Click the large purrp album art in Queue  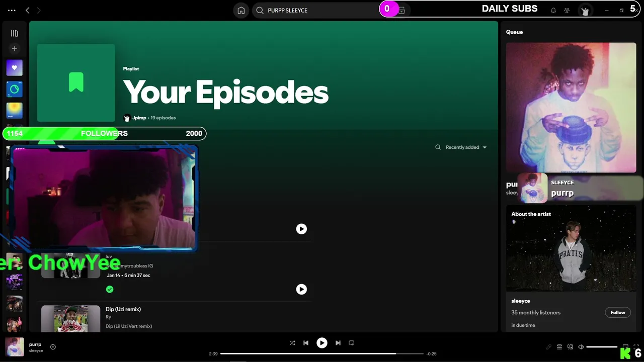pos(571,108)
